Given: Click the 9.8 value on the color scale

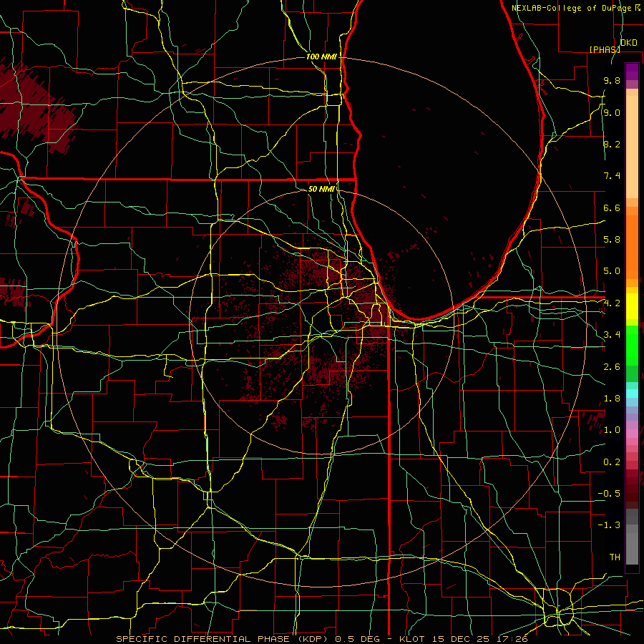Looking at the screenshot, I should tap(612, 80).
